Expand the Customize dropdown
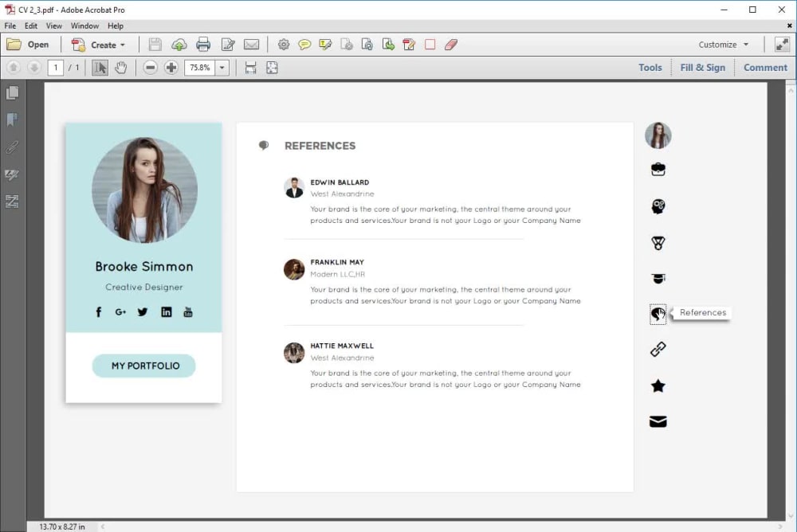Image resolution: width=797 pixels, height=532 pixels. (721, 45)
